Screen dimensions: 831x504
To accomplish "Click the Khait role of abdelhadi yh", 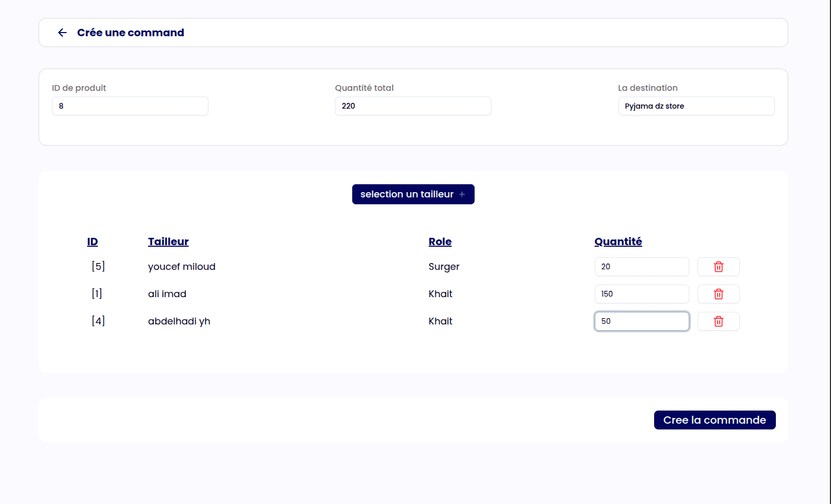I will (440, 321).
